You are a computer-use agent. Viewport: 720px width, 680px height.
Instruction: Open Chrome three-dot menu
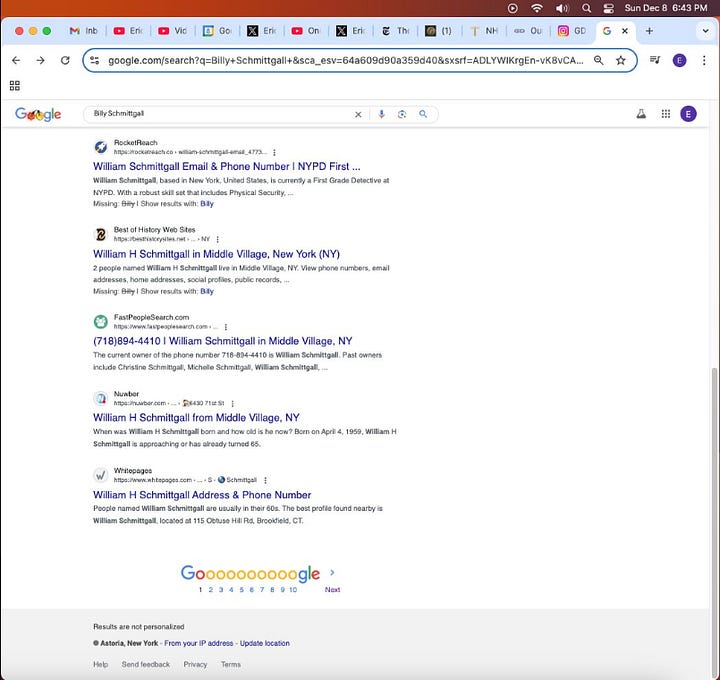point(704,60)
